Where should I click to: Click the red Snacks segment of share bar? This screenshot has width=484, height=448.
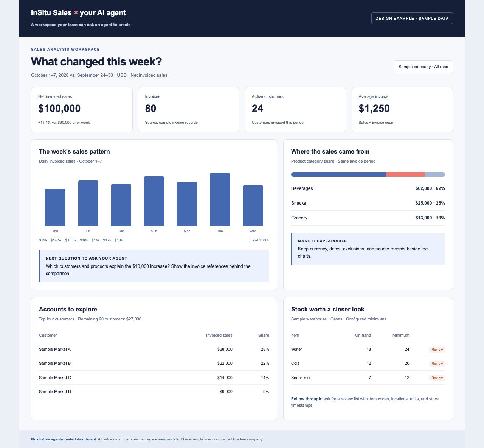pyautogui.click(x=406, y=174)
